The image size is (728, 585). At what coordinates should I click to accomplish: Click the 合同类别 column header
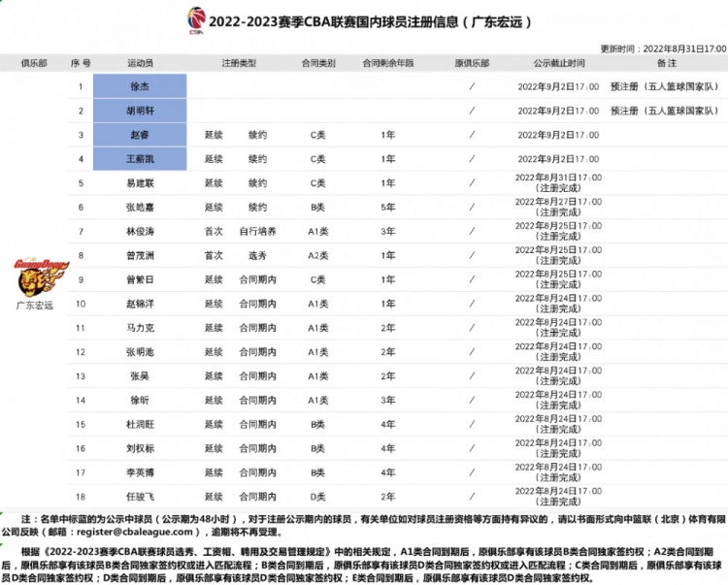[x=318, y=63]
